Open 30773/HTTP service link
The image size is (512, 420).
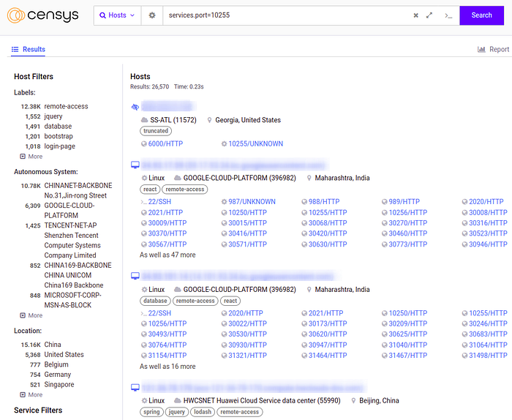click(x=404, y=244)
